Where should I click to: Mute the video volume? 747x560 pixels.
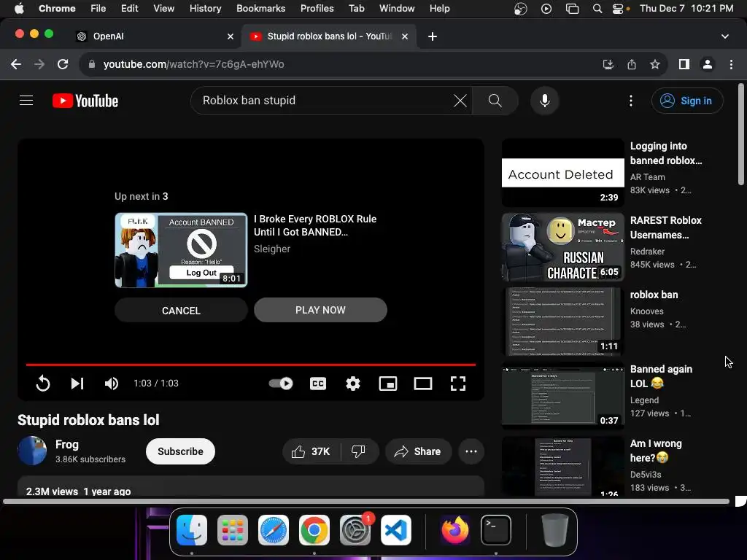pyautogui.click(x=112, y=384)
